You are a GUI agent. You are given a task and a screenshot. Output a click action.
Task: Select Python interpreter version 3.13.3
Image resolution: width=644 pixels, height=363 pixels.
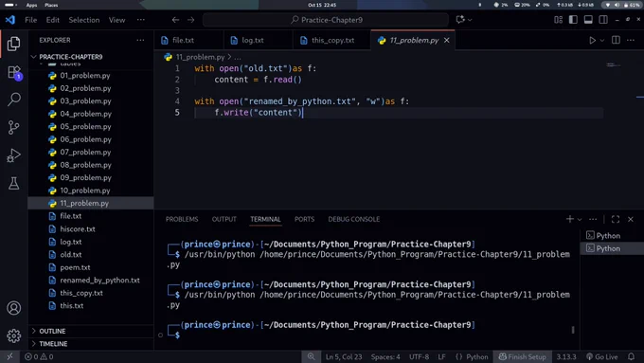pyautogui.click(x=566, y=356)
